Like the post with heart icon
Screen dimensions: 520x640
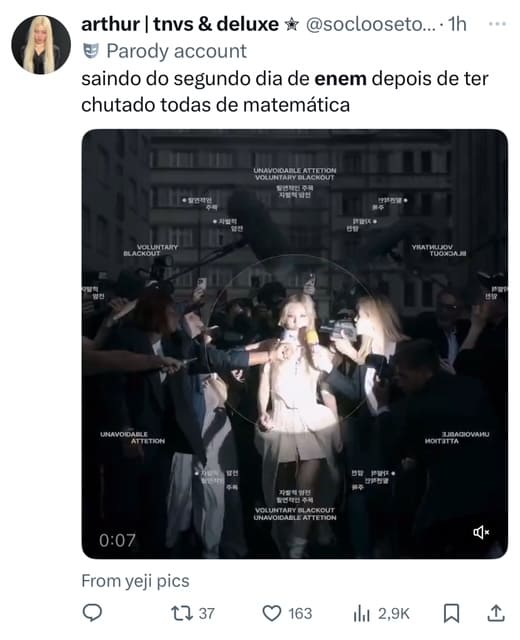pyautogui.click(x=271, y=613)
